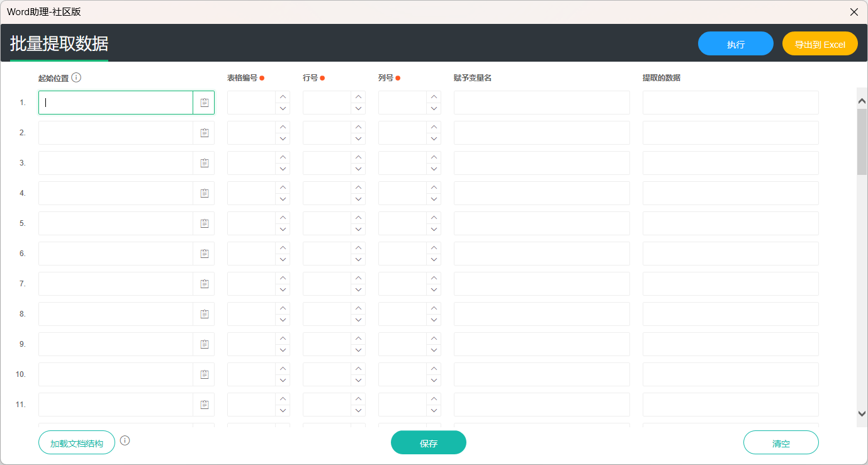Focus 起始位置 input in row 9

116,344
